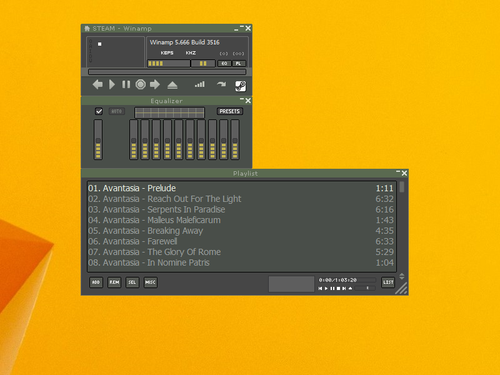Stop playback with the large round Stop button
Screen dimensions: 500x375
click(141, 85)
